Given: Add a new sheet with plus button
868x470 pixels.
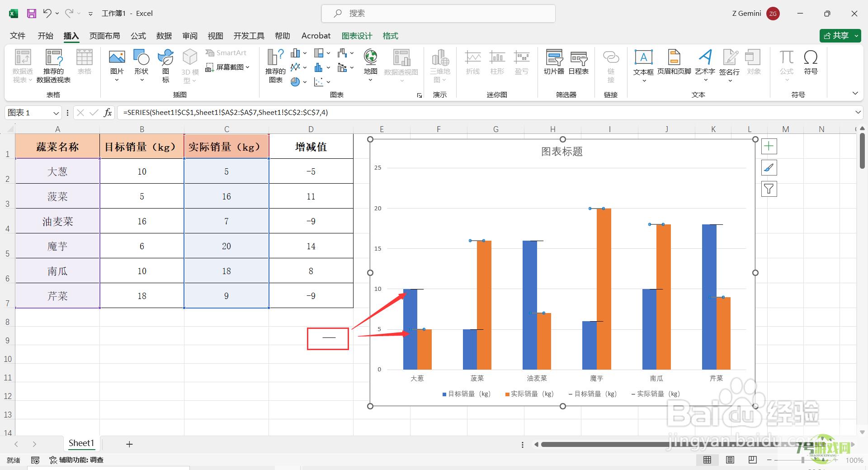Looking at the screenshot, I should (x=129, y=444).
